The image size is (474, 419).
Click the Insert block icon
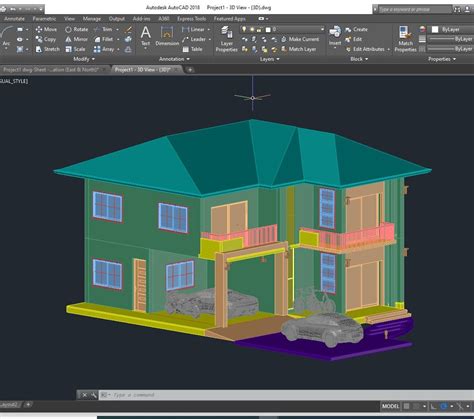[x=335, y=36]
